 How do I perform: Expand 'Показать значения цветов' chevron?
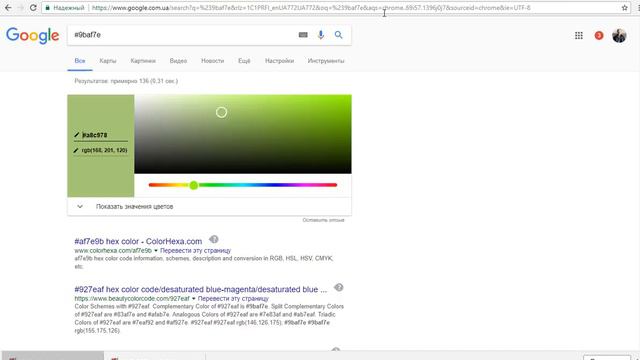coord(80,207)
